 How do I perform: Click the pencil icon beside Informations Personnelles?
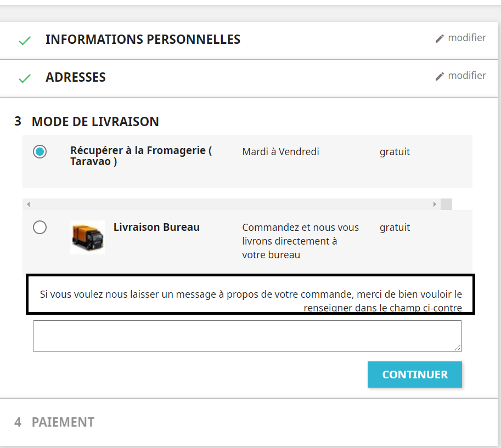click(440, 38)
